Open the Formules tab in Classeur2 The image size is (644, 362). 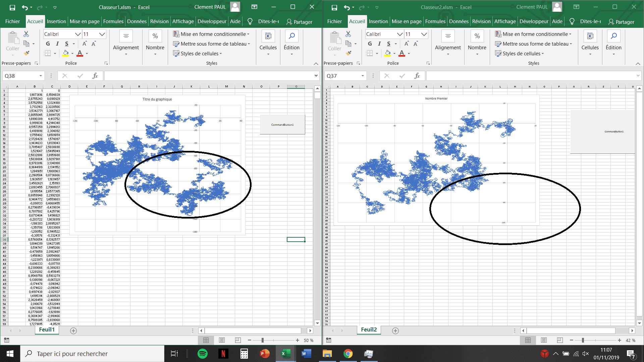click(x=435, y=21)
